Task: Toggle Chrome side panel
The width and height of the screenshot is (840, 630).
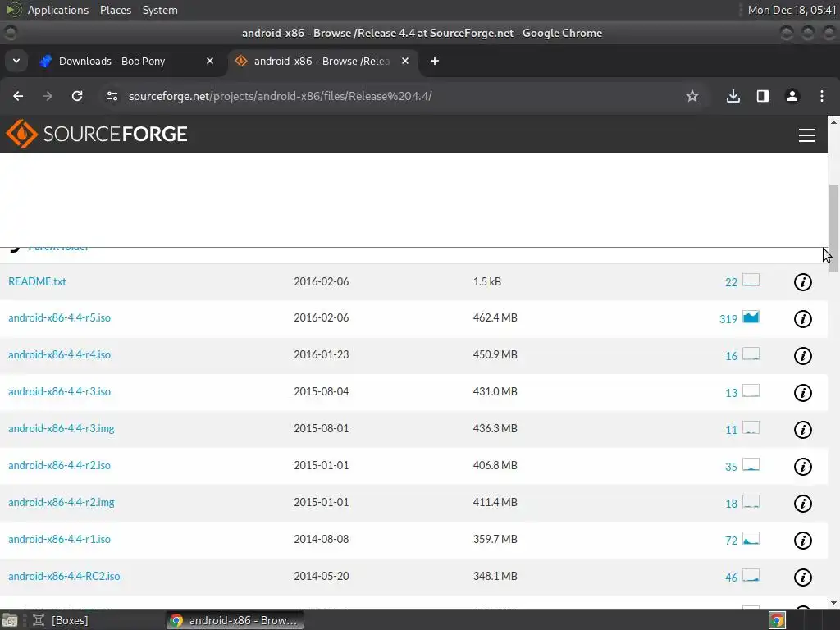Action: click(x=762, y=96)
